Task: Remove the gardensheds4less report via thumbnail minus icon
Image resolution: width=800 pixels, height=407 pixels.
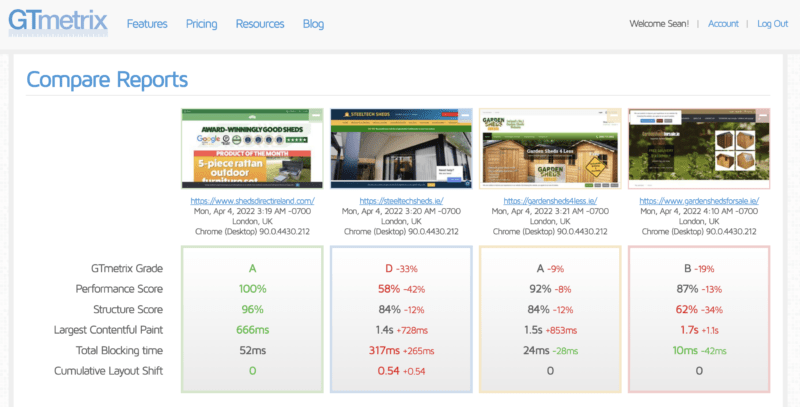Action: click(614, 116)
